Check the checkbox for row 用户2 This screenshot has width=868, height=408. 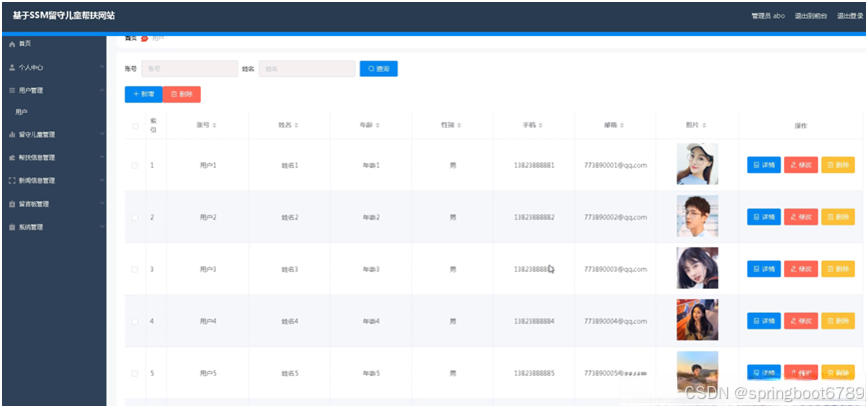click(135, 217)
